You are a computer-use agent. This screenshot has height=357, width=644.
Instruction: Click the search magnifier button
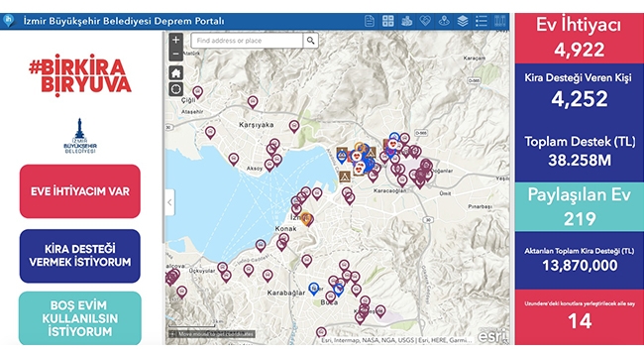click(311, 41)
